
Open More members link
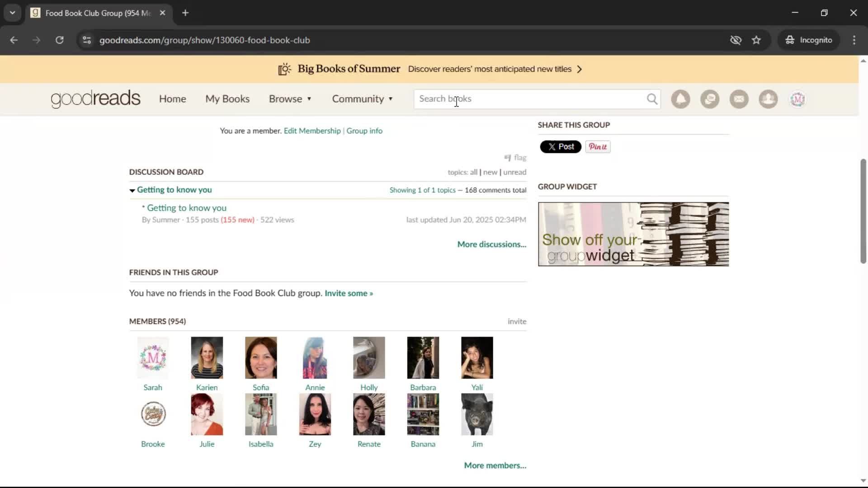[x=495, y=465]
